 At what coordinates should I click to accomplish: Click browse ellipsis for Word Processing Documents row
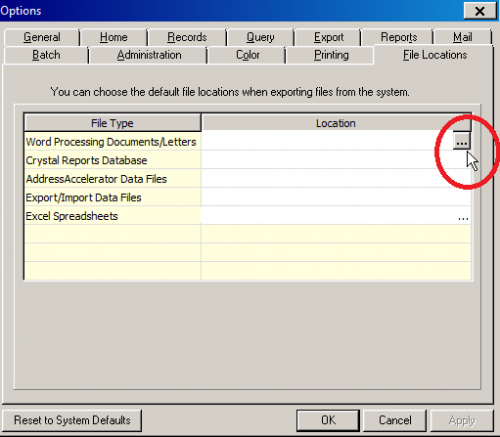pyautogui.click(x=462, y=141)
